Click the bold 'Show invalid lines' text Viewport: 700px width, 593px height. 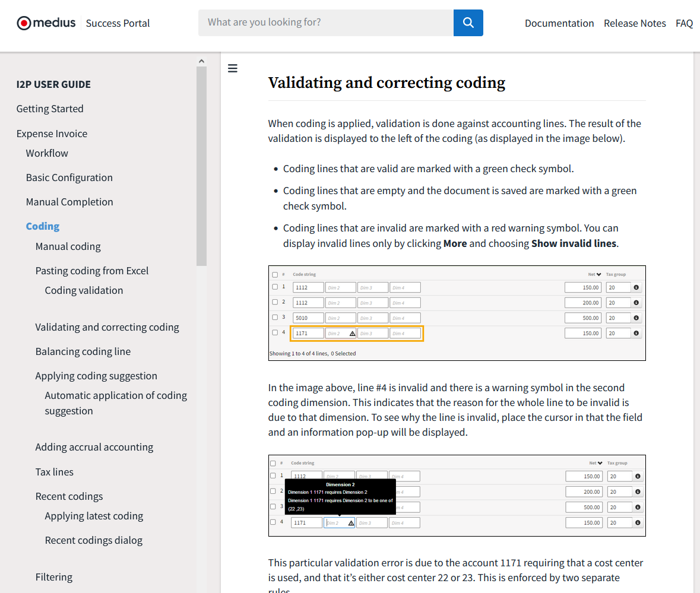[574, 243]
